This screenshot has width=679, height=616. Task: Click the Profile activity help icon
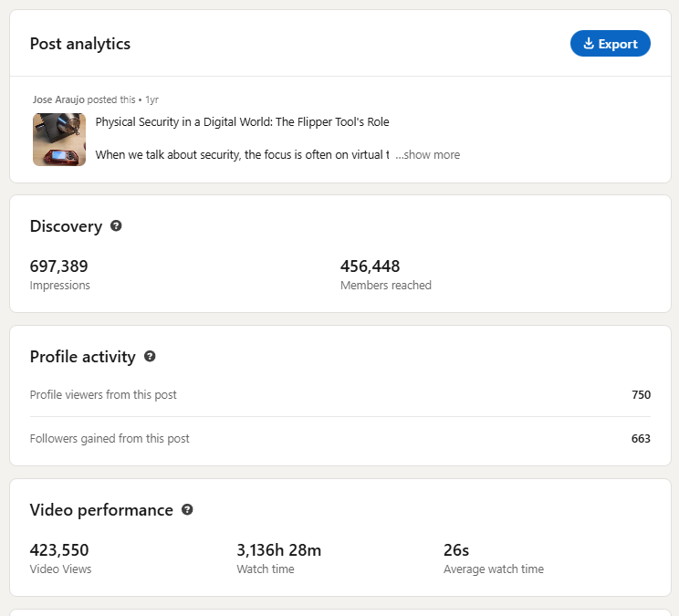(150, 357)
